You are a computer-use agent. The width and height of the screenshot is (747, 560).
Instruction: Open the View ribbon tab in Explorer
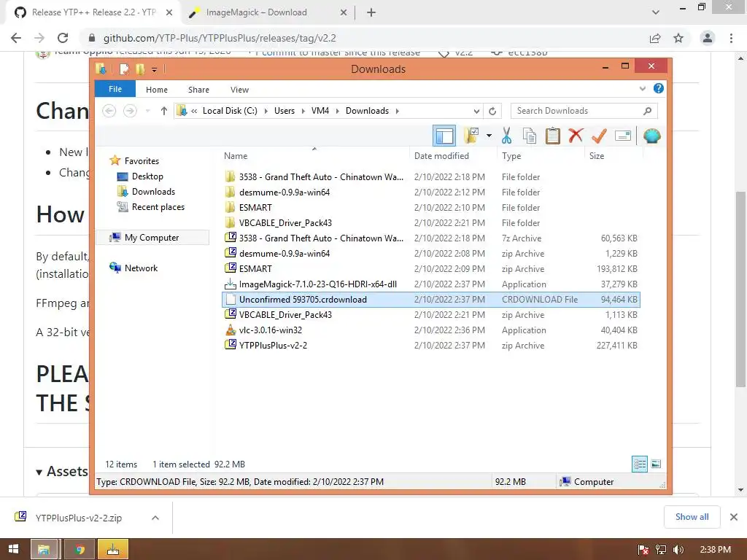point(239,90)
